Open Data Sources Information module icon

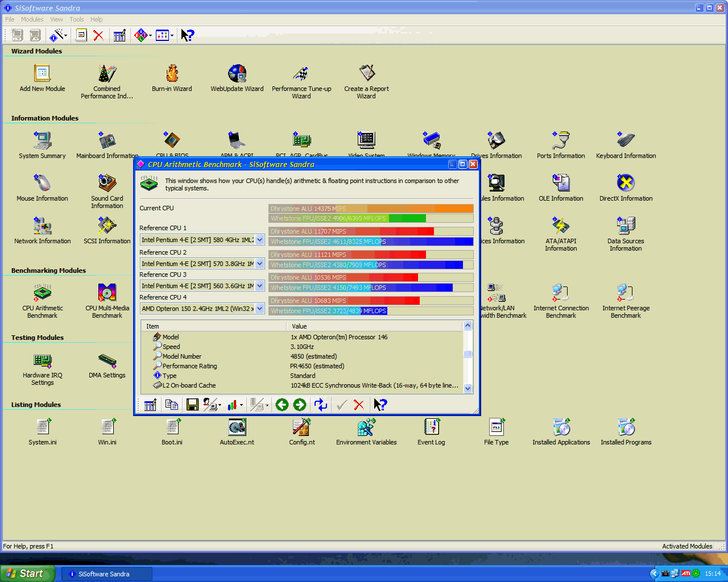(x=626, y=226)
